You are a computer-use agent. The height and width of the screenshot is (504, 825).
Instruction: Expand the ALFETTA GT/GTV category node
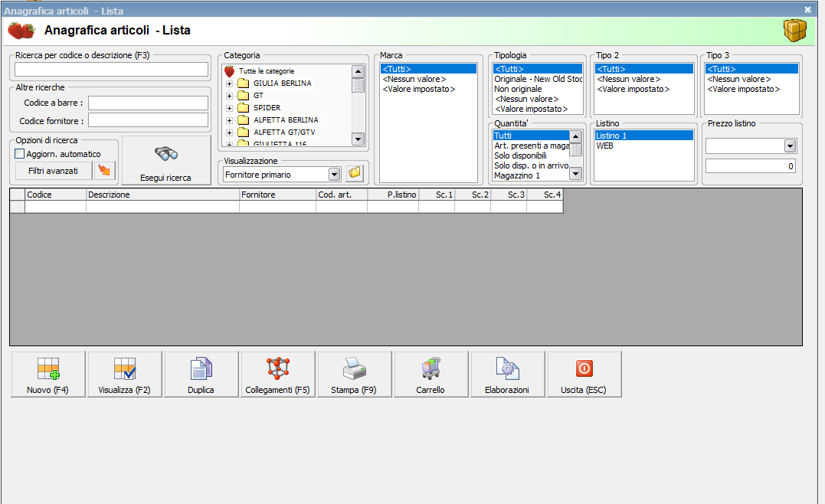tap(229, 133)
